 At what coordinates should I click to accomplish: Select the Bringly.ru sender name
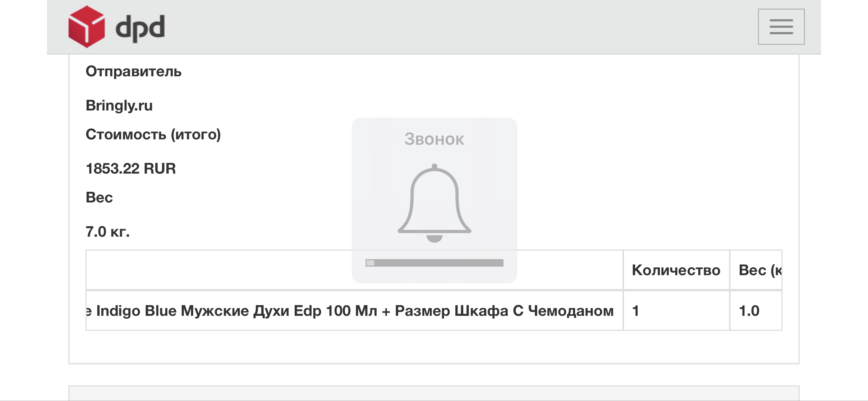[x=119, y=106]
